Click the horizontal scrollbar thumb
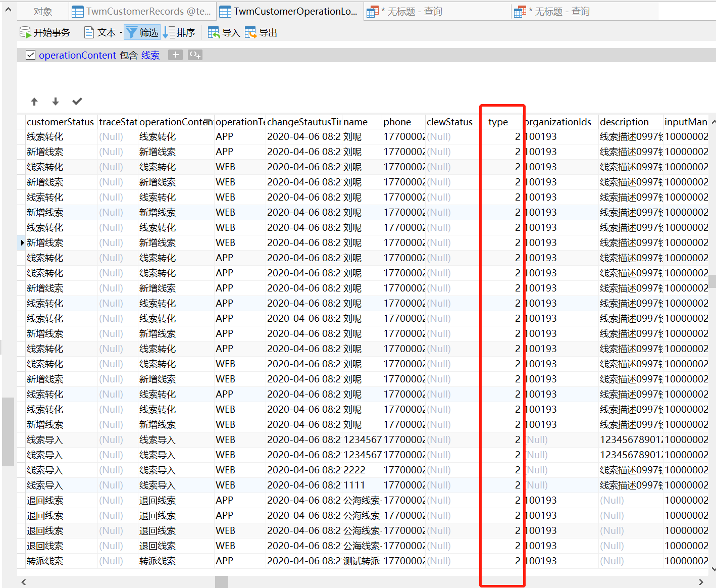This screenshot has width=716, height=588. pos(222,582)
